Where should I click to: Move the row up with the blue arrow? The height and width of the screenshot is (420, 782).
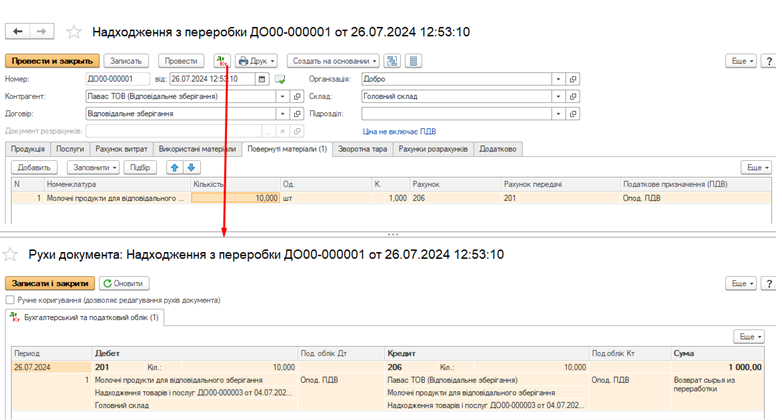(174, 167)
